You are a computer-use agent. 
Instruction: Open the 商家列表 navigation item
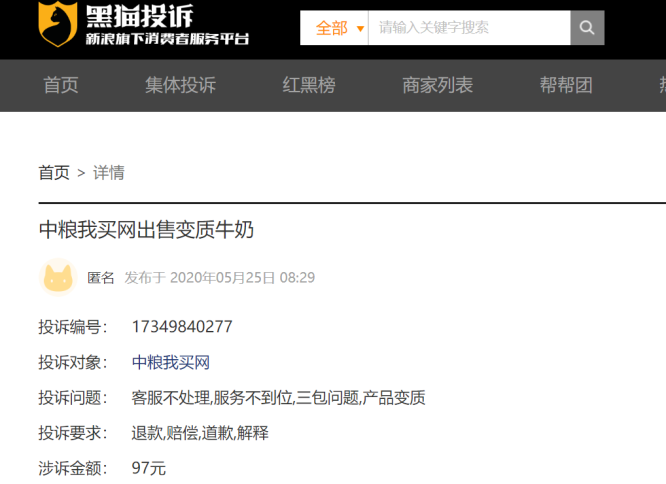coord(437,85)
